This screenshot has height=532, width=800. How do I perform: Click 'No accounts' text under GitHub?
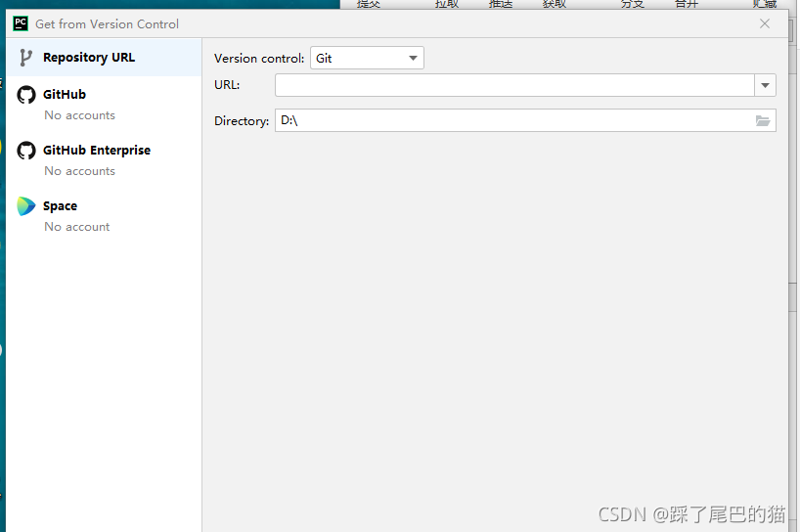[79, 115]
